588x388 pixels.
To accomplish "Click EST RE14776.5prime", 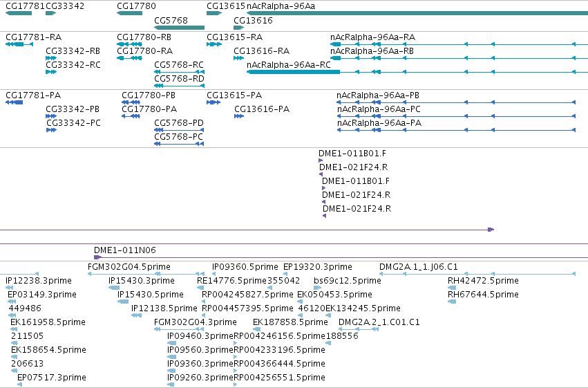I will coord(231,281).
